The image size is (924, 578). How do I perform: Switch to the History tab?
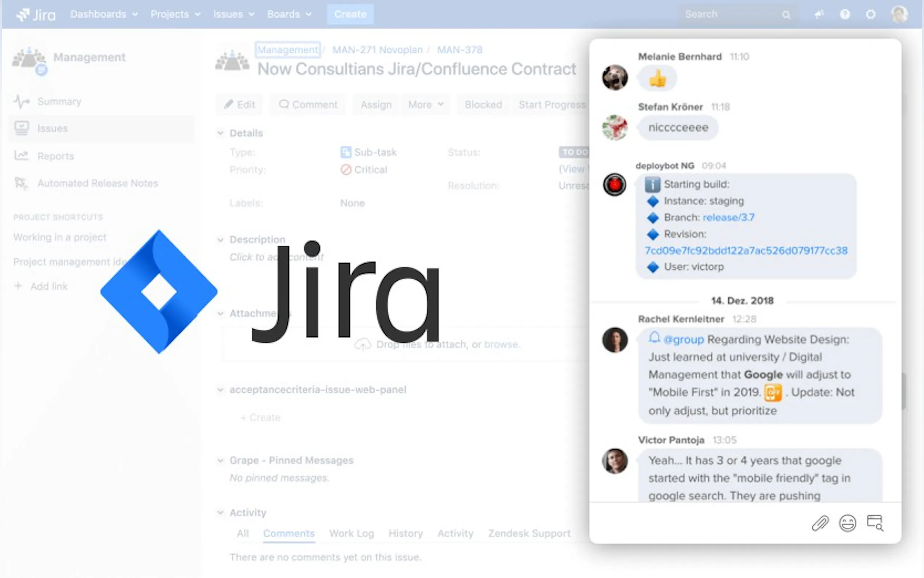click(x=405, y=533)
